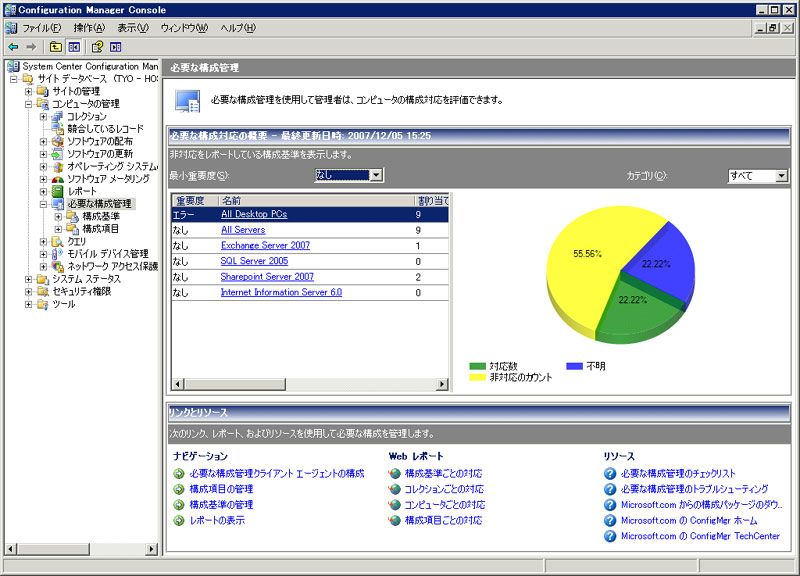Click the ソフトウェアの配布 tree icon
This screenshot has height=576, width=800.
(x=58, y=141)
